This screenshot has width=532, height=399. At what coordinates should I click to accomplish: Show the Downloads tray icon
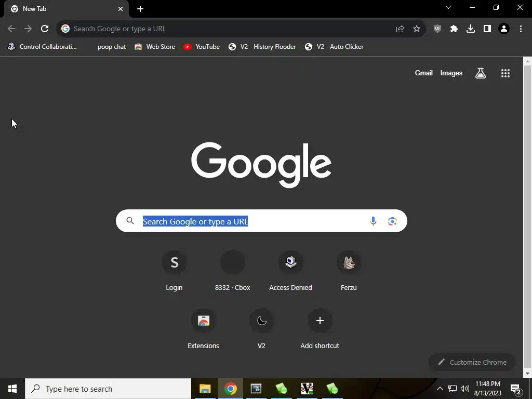tap(471, 29)
